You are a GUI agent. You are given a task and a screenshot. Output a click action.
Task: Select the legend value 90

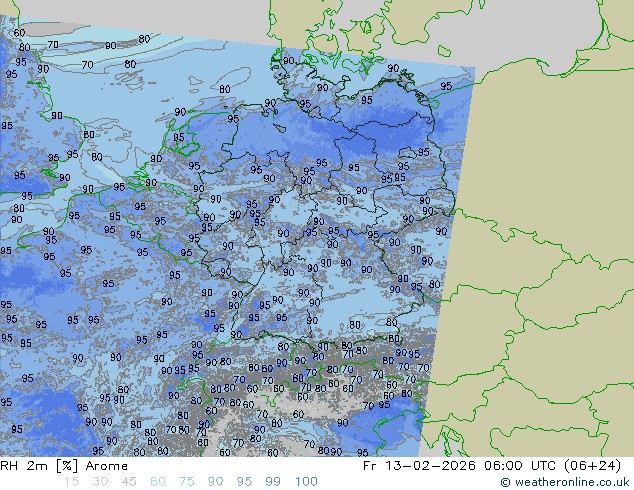pos(216,482)
